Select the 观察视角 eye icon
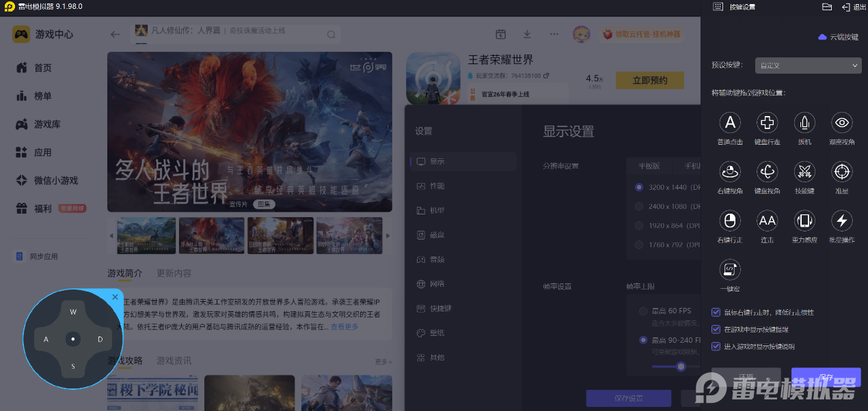Viewport: 868px width, 411px height. coord(841,123)
